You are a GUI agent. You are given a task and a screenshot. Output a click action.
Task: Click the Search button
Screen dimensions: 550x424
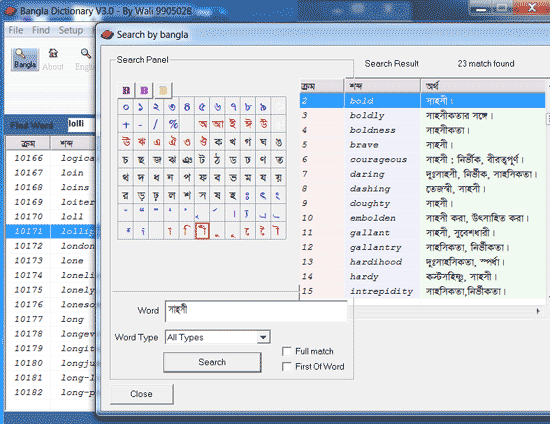tap(212, 362)
